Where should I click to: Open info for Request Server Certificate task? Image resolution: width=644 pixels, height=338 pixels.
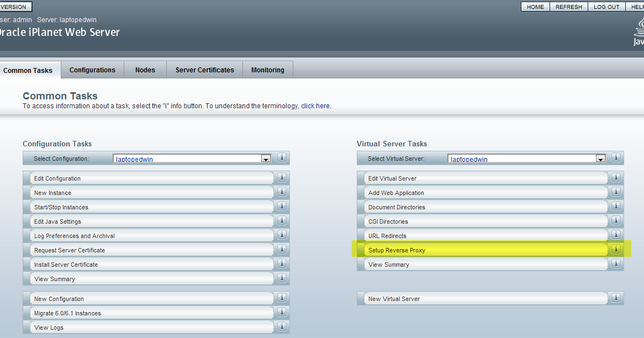pyautogui.click(x=282, y=249)
